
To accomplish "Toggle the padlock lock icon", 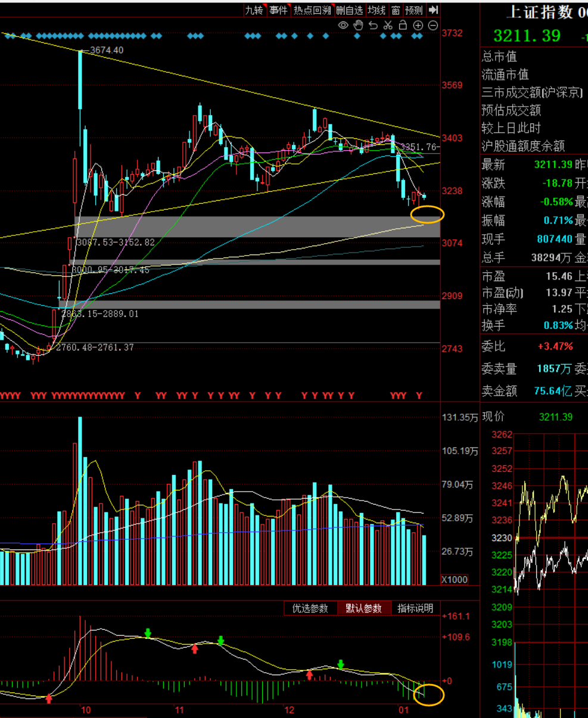I will click(x=403, y=25).
